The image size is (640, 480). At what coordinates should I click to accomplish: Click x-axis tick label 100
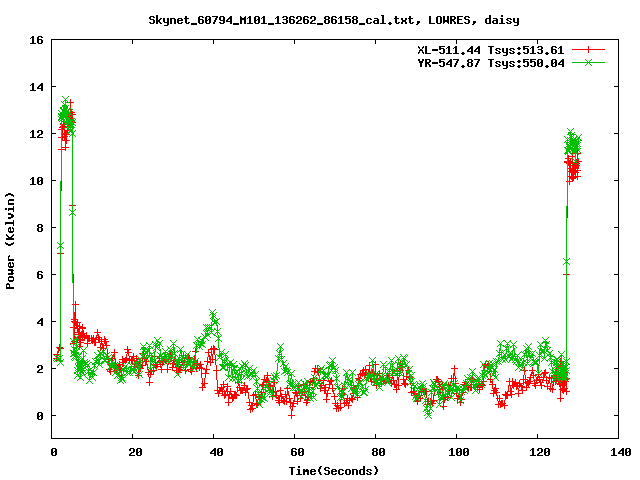(459, 452)
